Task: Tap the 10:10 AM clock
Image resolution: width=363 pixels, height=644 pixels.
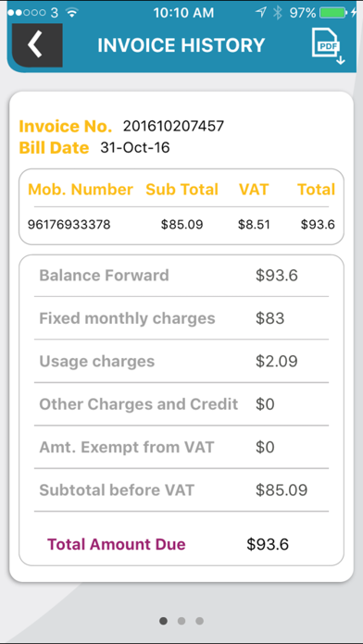Action: [x=183, y=13]
